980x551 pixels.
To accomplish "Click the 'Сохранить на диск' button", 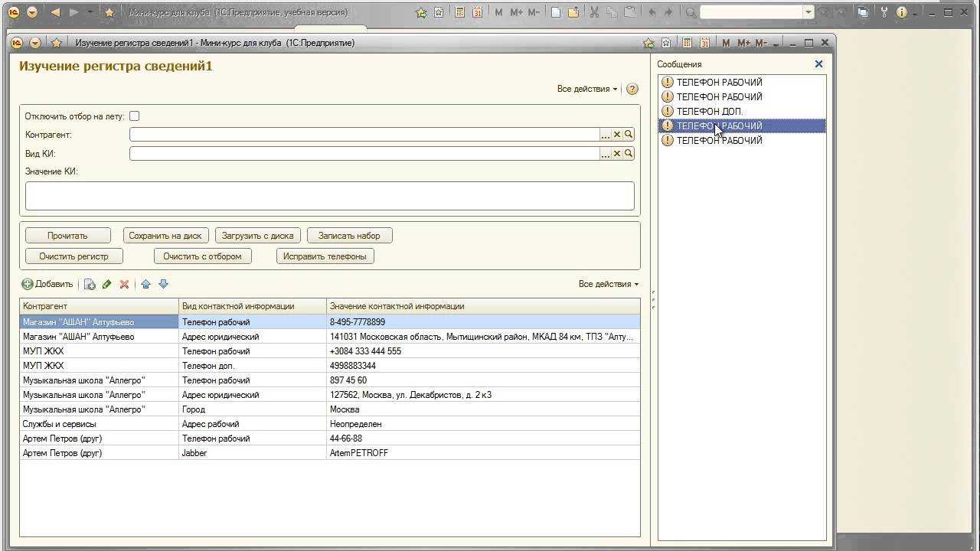I will (x=165, y=236).
